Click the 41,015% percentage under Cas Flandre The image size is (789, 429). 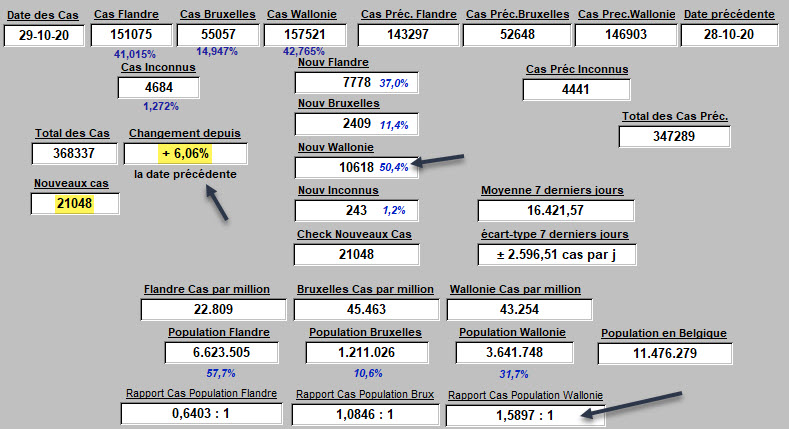tap(134, 54)
